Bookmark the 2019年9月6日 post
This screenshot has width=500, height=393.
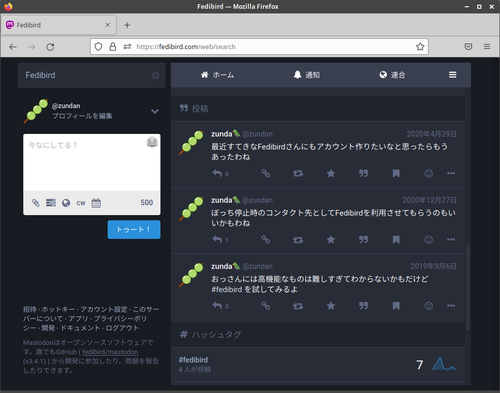[396, 306]
